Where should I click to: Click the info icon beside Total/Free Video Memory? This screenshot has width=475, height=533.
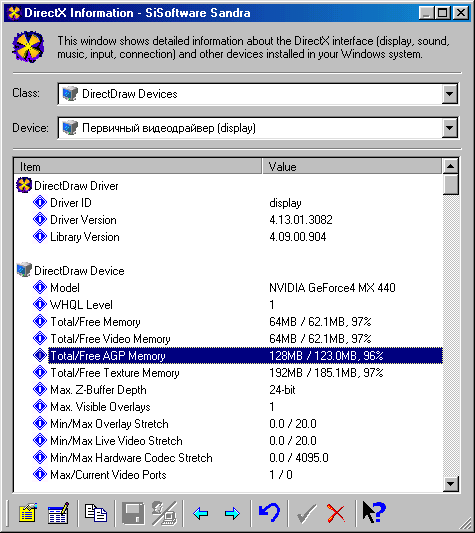pos(40,338)
